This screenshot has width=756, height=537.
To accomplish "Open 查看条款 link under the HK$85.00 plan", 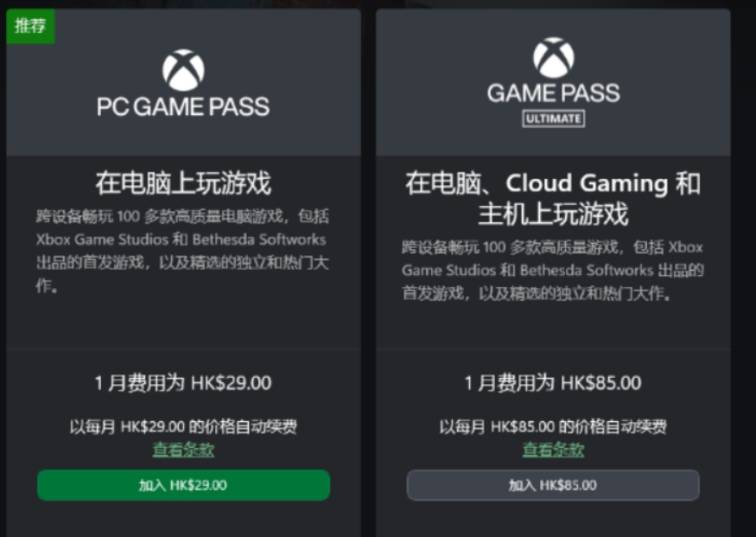I will [x=553, y=450].
